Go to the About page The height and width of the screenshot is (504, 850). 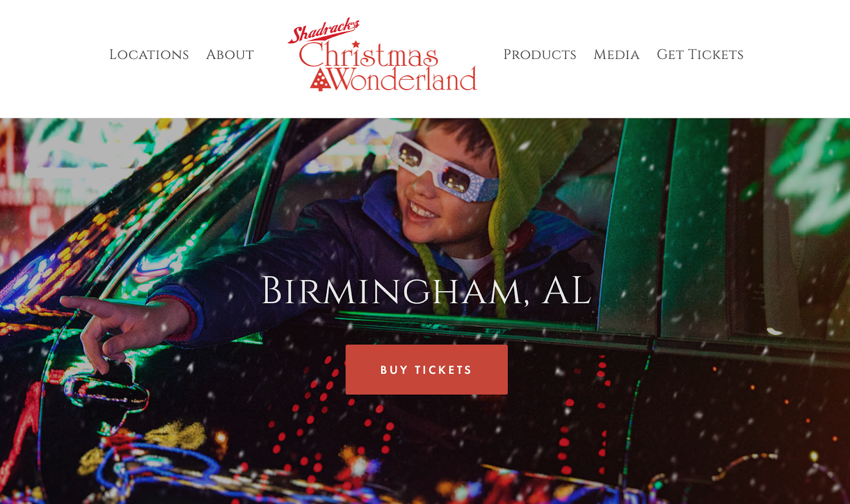[230, 55]
